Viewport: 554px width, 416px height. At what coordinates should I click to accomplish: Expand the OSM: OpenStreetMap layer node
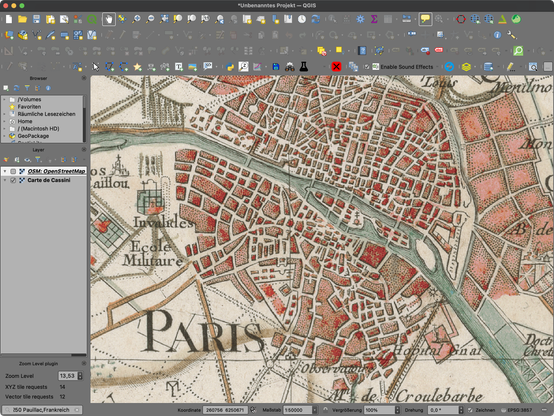tap(5, 171)
